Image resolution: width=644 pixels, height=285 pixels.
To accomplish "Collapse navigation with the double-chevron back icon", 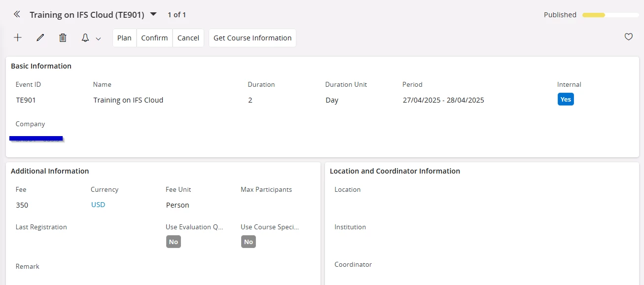I will point(17,14).
